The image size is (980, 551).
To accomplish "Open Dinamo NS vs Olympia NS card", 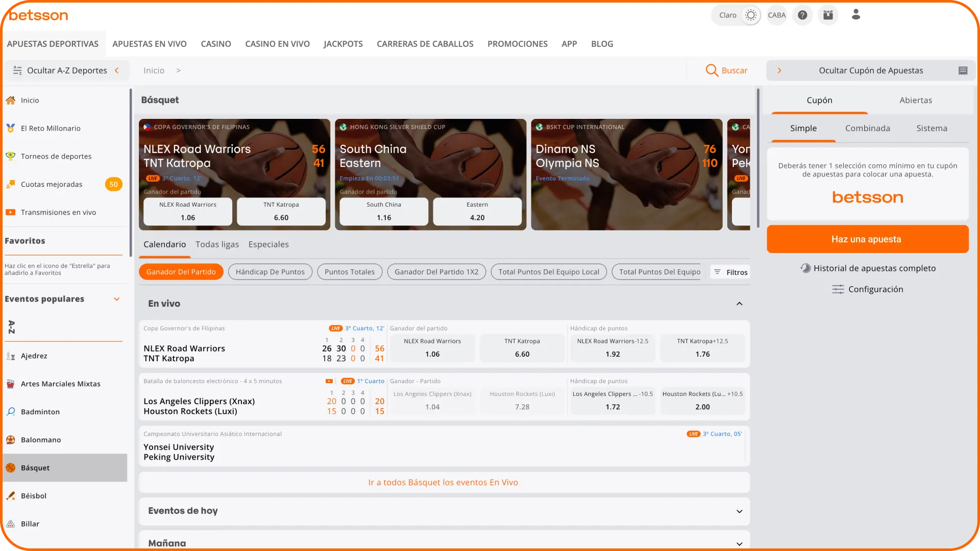I will coord(626,174).
